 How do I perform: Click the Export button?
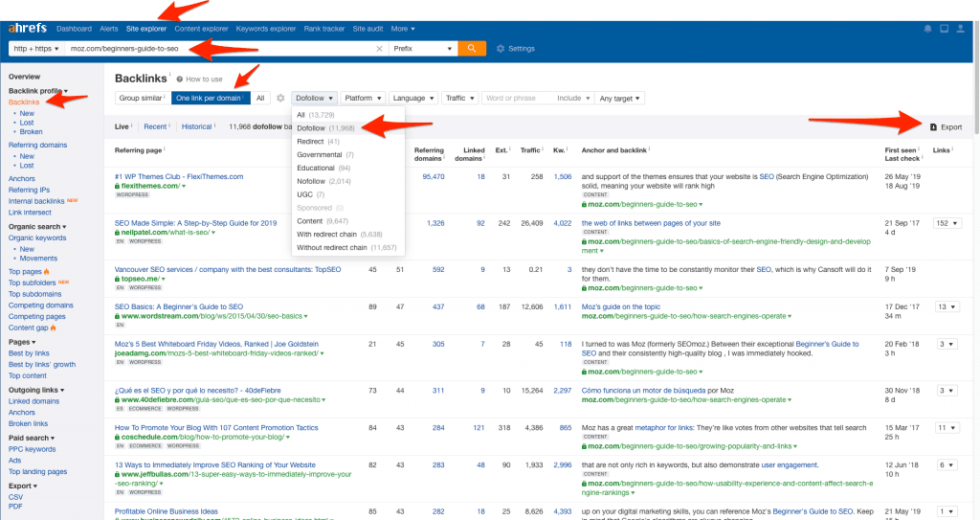(x=946, y=127)
